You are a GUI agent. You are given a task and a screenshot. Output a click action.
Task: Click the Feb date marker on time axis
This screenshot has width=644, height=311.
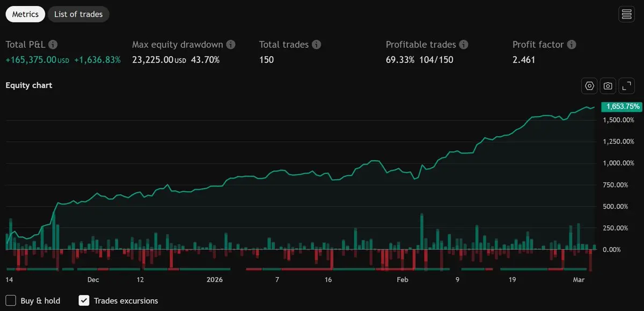pyautogui.click(x=402, y=280)
